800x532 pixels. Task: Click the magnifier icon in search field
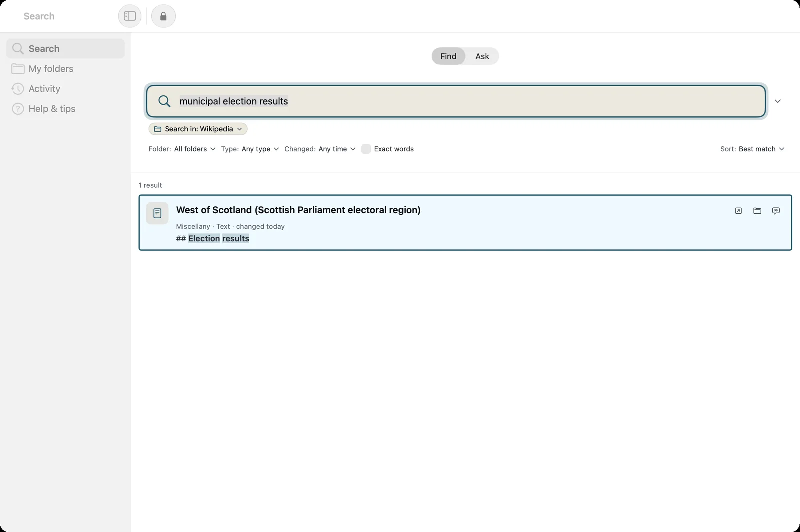pos(164,101)
